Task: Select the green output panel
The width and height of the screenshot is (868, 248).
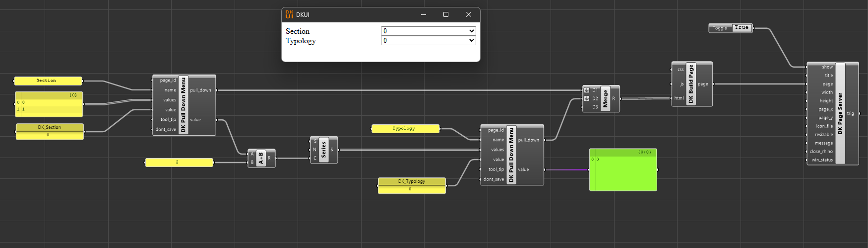Action: coord(623,169)
